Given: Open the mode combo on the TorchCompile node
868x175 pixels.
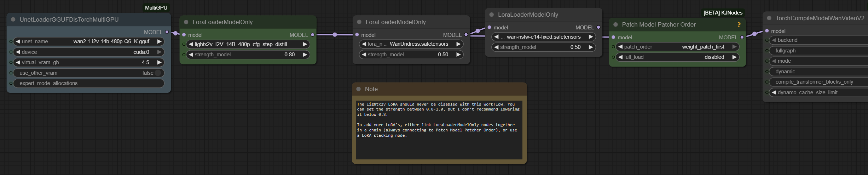Looking at the screenshot, I should [818, 61].
